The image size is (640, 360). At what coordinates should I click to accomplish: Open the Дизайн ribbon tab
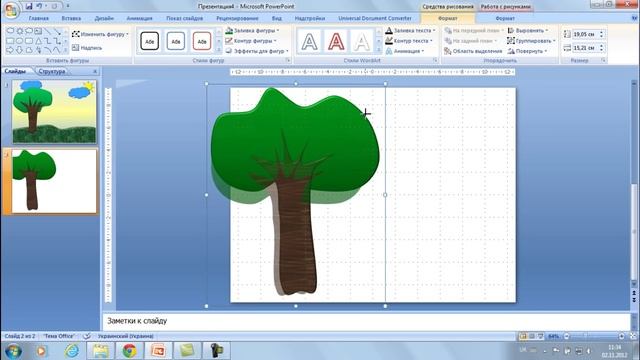tap(104, 18)
